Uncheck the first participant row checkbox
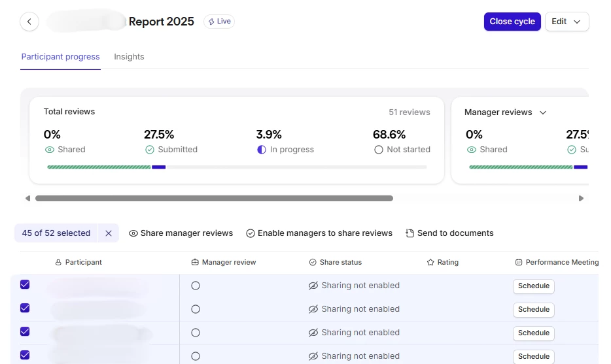 click(x=25, y=285)
